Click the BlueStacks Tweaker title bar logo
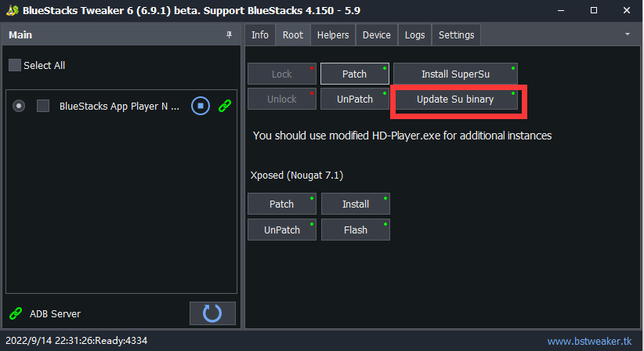 click(x=12, y=10)
